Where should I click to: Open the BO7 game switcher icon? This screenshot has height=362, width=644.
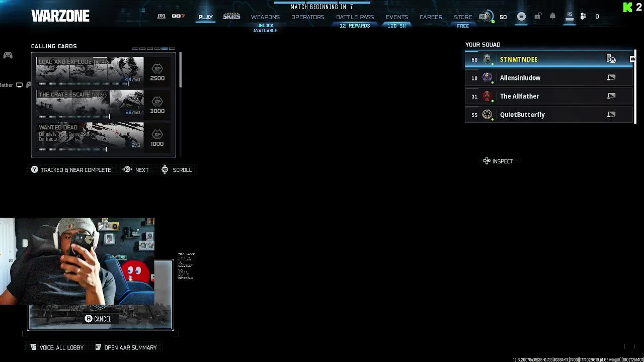(x=178, y=17)
